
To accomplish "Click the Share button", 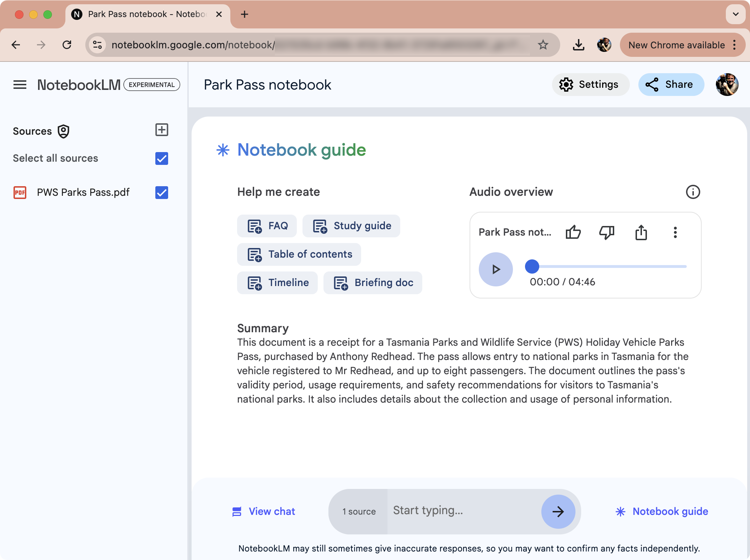I will 671,85.
